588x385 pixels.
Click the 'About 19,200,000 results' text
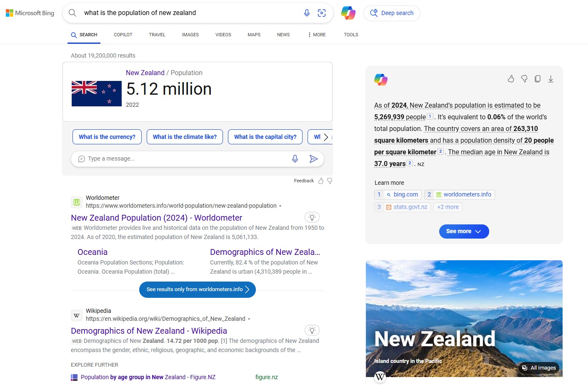point(103,55)
